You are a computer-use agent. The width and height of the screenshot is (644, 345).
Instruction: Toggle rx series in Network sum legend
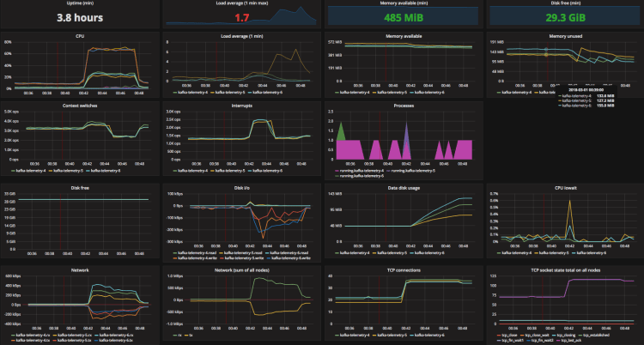(179, 336)
